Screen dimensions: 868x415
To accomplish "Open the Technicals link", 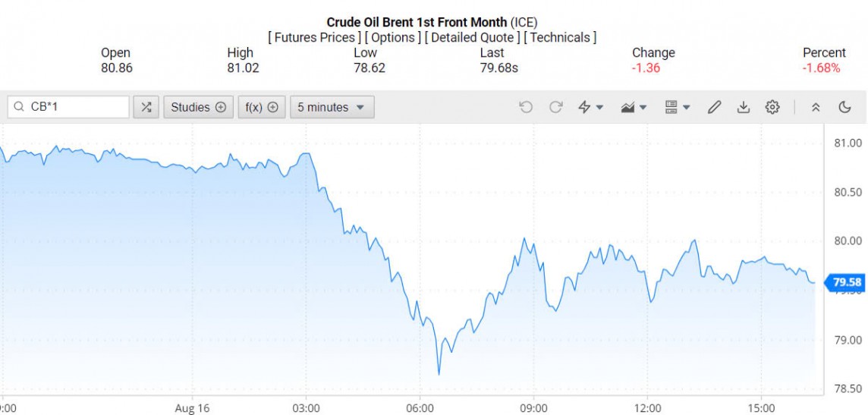I will coord(561,37).
